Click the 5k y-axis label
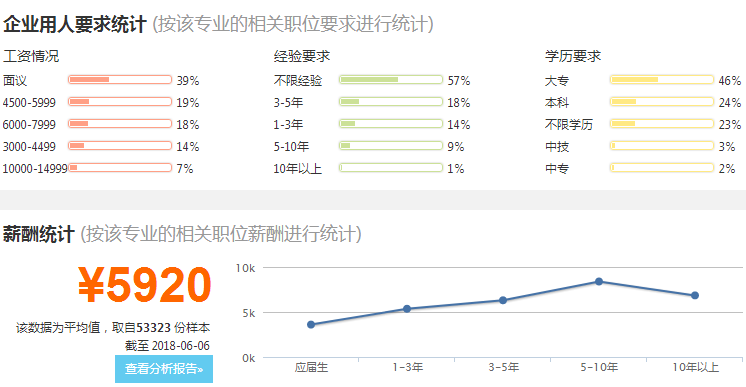 [x=249, y=313]
